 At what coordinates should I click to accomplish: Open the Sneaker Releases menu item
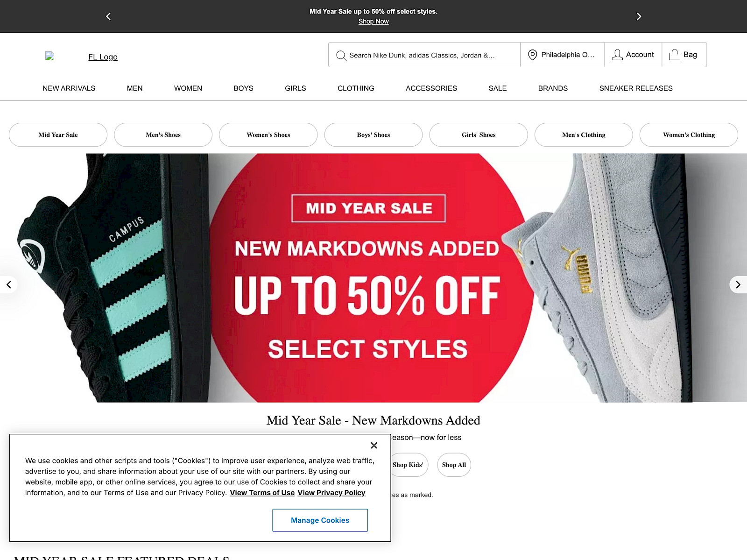[x=635, y=88]
